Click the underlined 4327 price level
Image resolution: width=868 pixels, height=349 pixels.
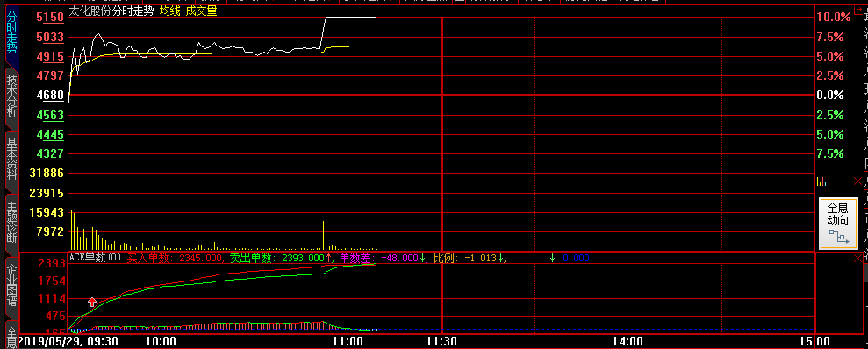50,153
